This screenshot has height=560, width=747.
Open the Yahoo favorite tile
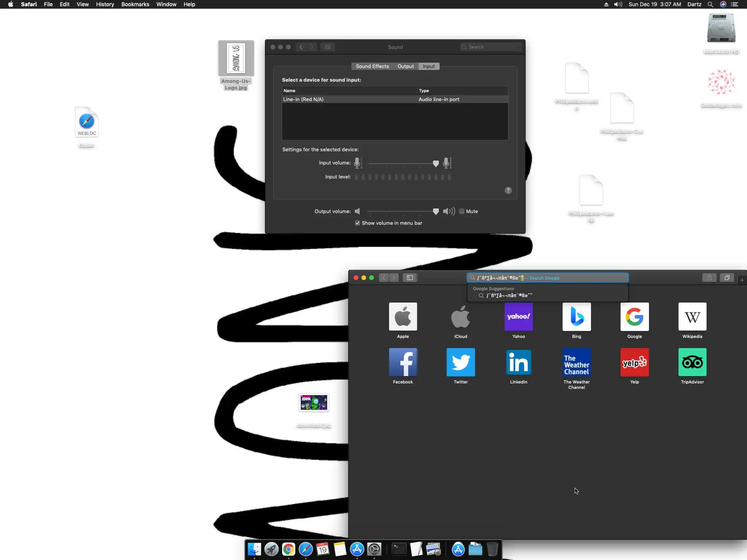coord(519,317)
